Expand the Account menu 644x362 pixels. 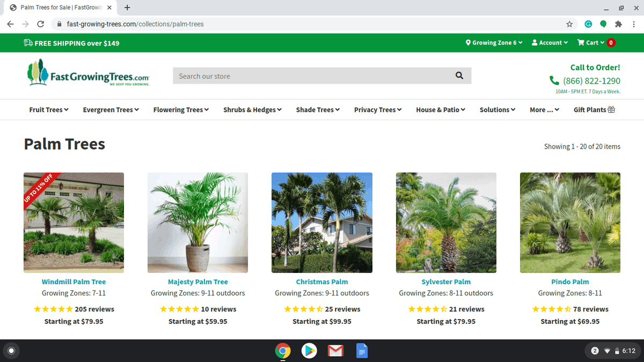(550, 42)
